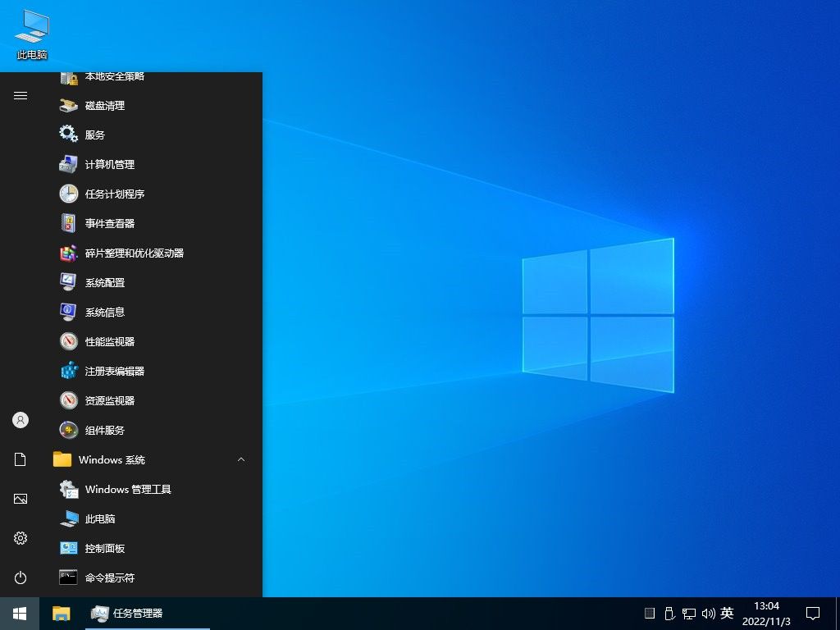Open File Explorer from the taskbar

pyautogui.click(x=61, y=614)
